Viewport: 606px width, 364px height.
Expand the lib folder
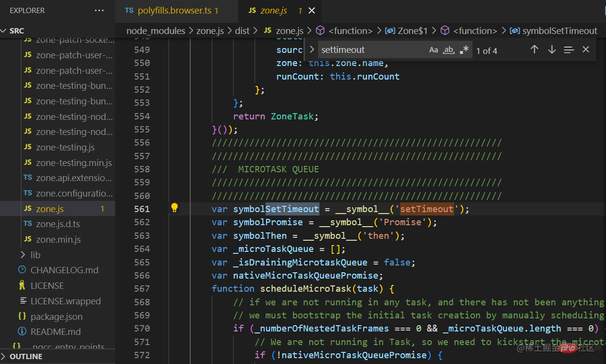(35, 255)
